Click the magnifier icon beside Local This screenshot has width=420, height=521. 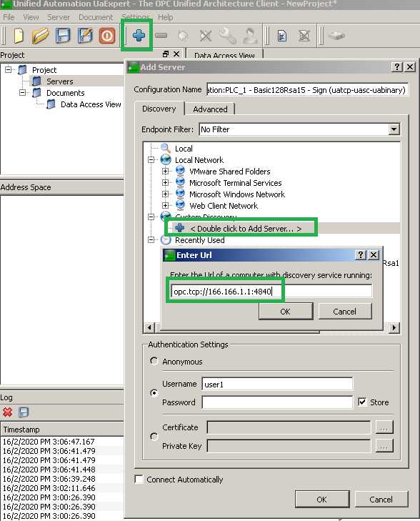click(166, 148)
